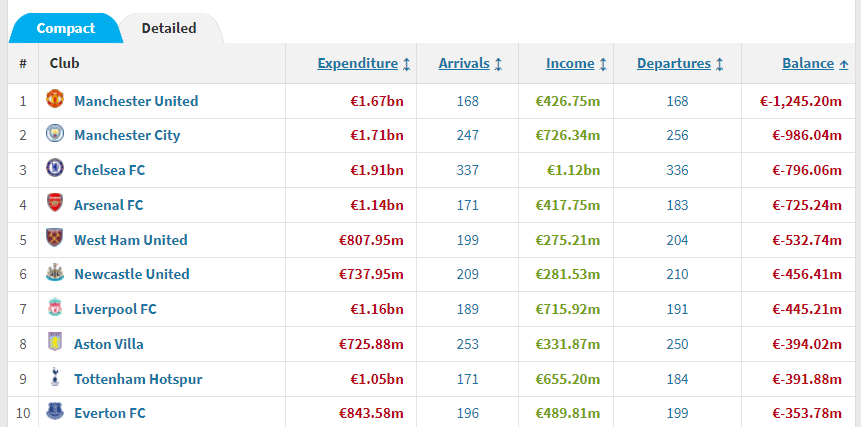Image resolution: width=861 pixels, height=427 pixels.
Task: Click Aston Villa arrivals count 253
Action: tap(467, 344)
